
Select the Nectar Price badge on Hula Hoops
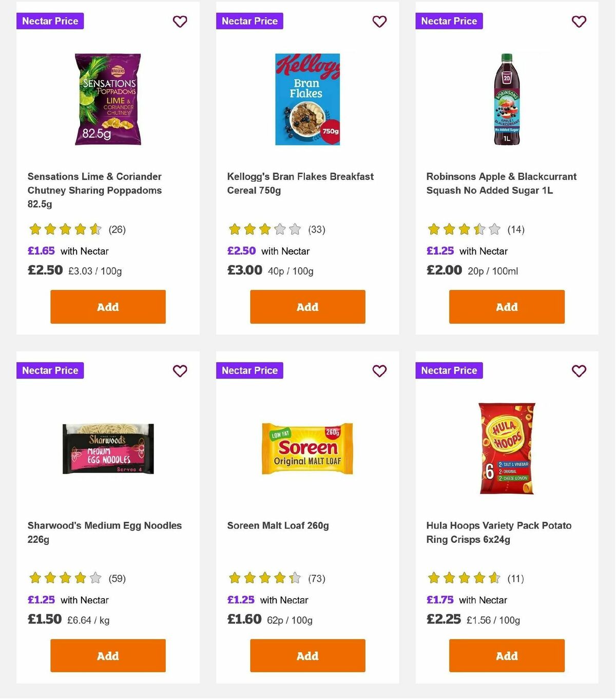pos(449,370)
